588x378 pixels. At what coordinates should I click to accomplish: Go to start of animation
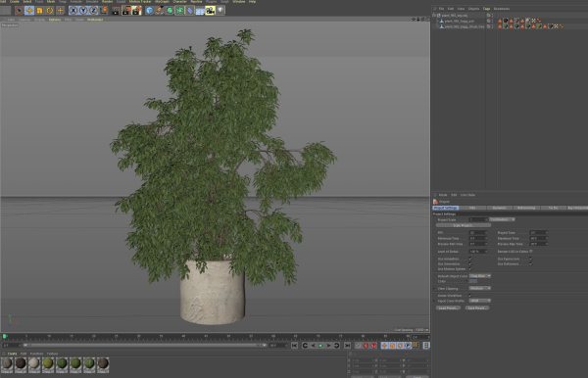294,346
